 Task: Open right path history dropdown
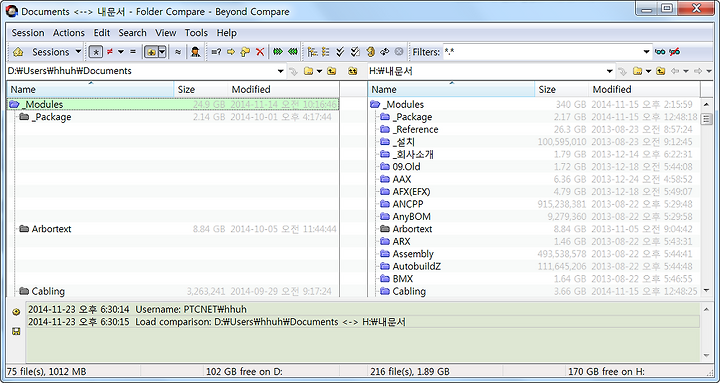[x=610, y=71]
